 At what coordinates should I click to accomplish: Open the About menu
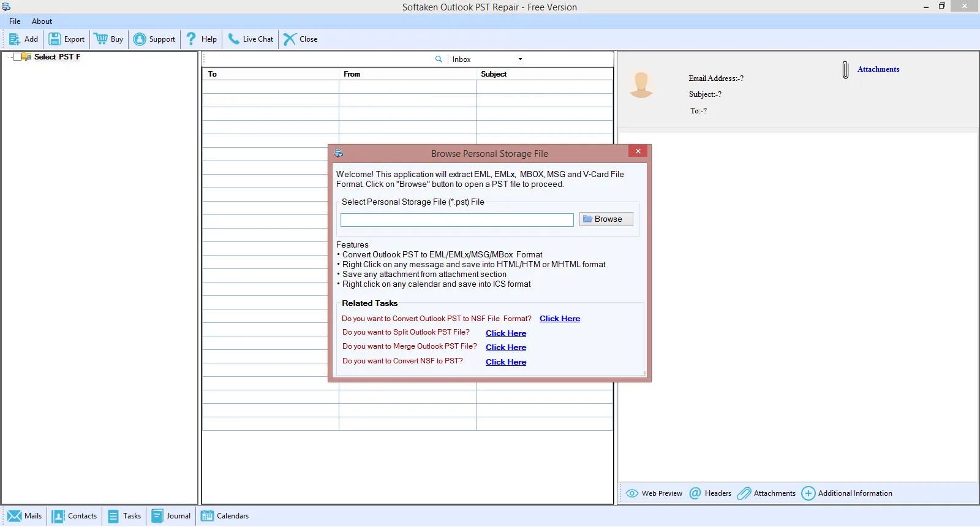coord(42,21)
